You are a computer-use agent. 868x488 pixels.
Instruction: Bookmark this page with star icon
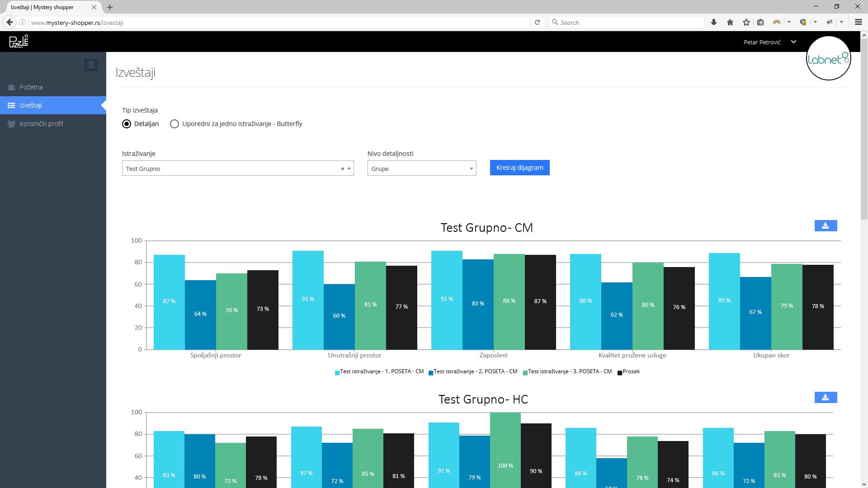coord(746,22)
